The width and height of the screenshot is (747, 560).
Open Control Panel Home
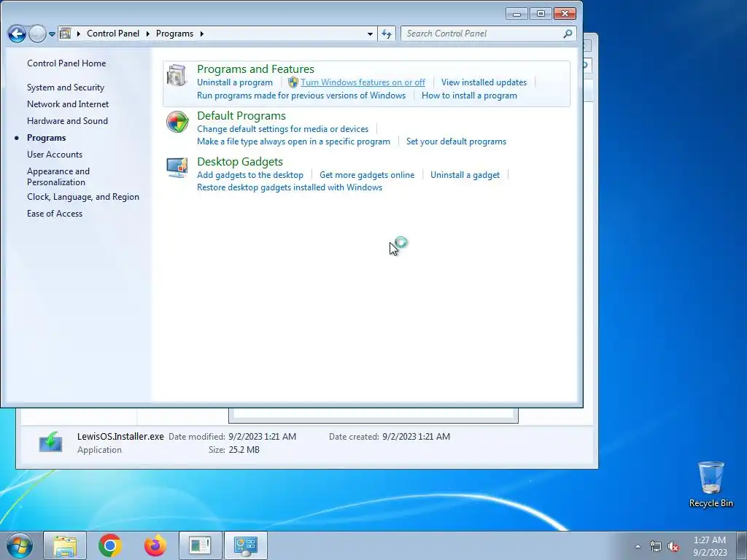tap(66, 63)
